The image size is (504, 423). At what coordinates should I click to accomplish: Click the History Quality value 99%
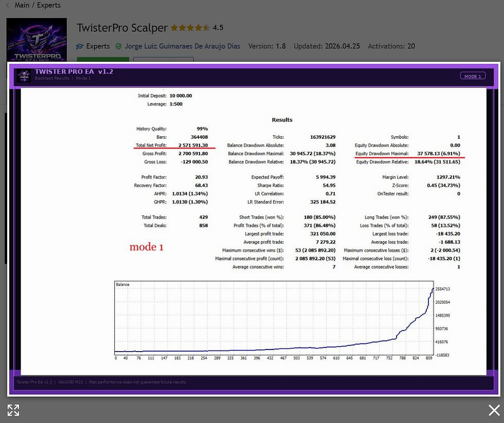tap(202, 129)
